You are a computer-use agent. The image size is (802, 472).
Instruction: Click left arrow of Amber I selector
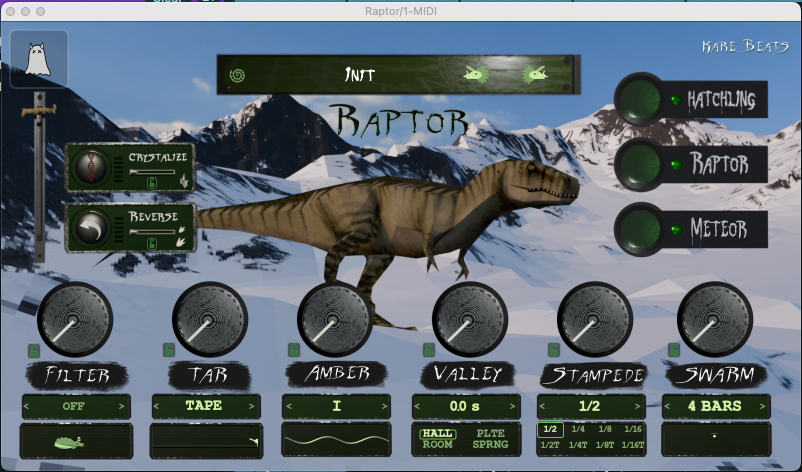pyautogui.click(x=289, y=407)
